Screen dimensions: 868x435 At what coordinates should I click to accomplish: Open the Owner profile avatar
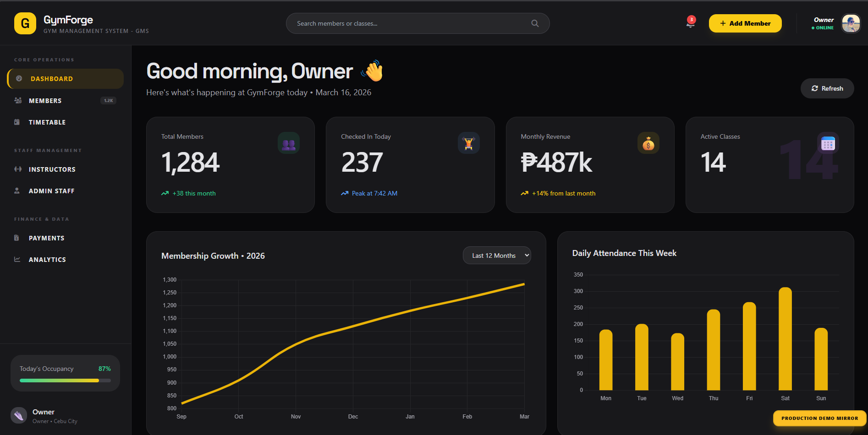(851, 23)
